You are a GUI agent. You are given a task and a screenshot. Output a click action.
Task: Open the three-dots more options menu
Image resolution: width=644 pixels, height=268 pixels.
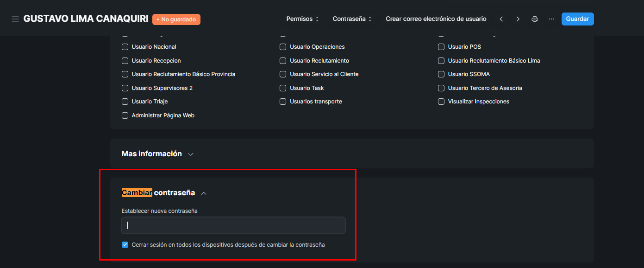click(551, 19)
